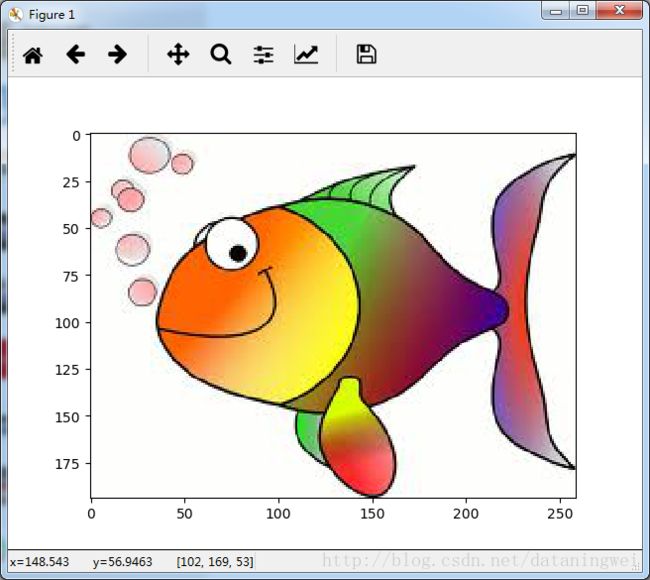Click the Figure 1 title text
650x580 pixels.
pyautogui.click(x=52, y=15)
